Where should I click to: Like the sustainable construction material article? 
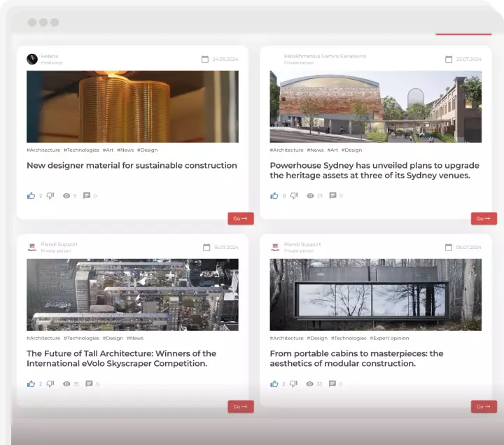[x=31, y=196]
